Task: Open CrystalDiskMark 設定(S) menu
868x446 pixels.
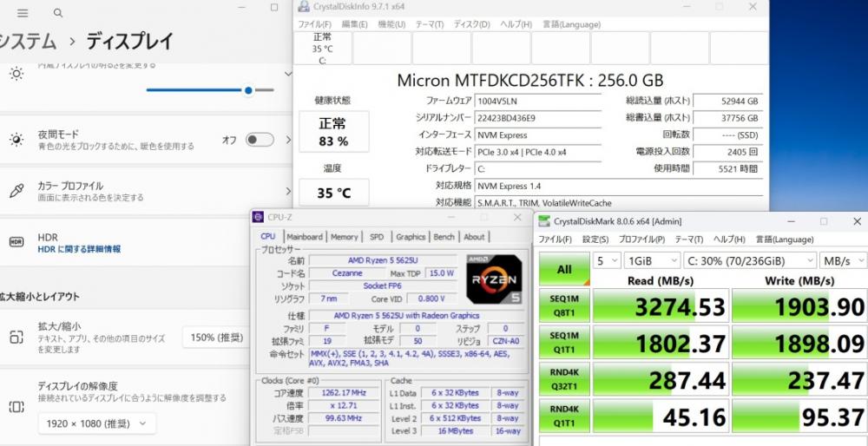Action: 595,239
